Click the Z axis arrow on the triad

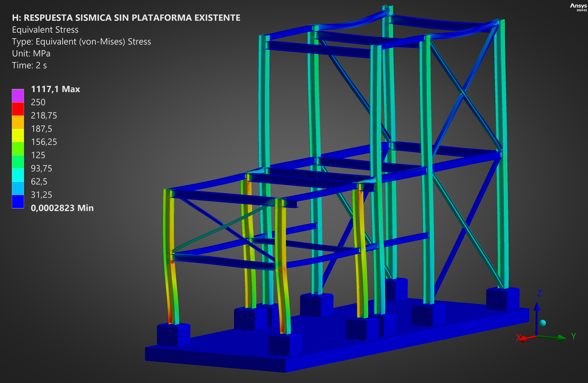537,308
